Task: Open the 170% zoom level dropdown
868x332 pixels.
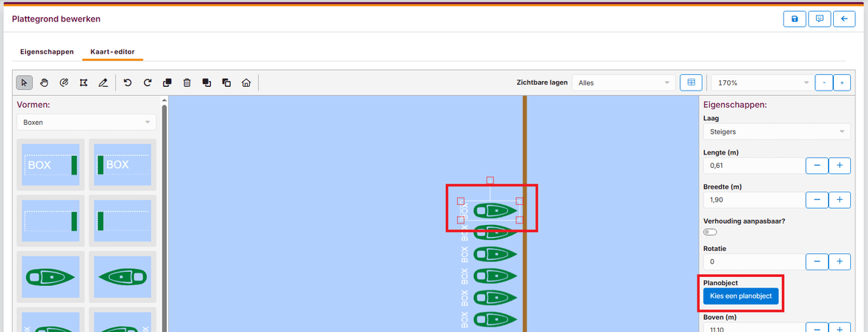Action: (760, 83)
